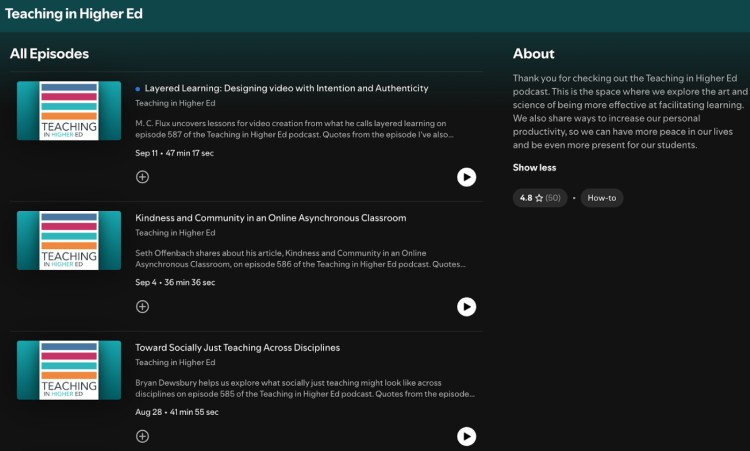Click the Teaching in Higher Ed page header
The width and height of the screenshot is (750, 451).
pos(73,15)
